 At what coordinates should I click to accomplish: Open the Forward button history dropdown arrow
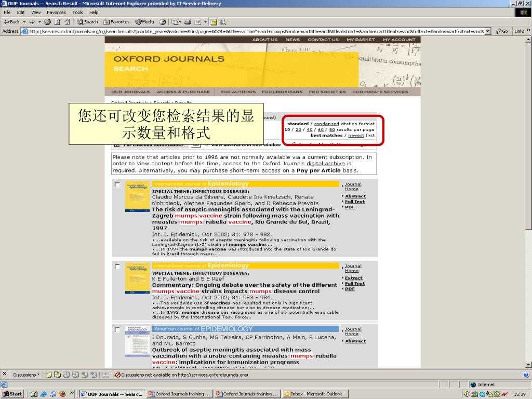[39, 22]
